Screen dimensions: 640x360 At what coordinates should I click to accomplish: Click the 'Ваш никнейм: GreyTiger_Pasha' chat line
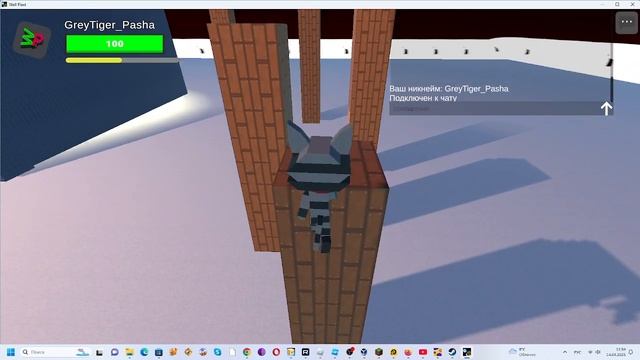(449, 89)
